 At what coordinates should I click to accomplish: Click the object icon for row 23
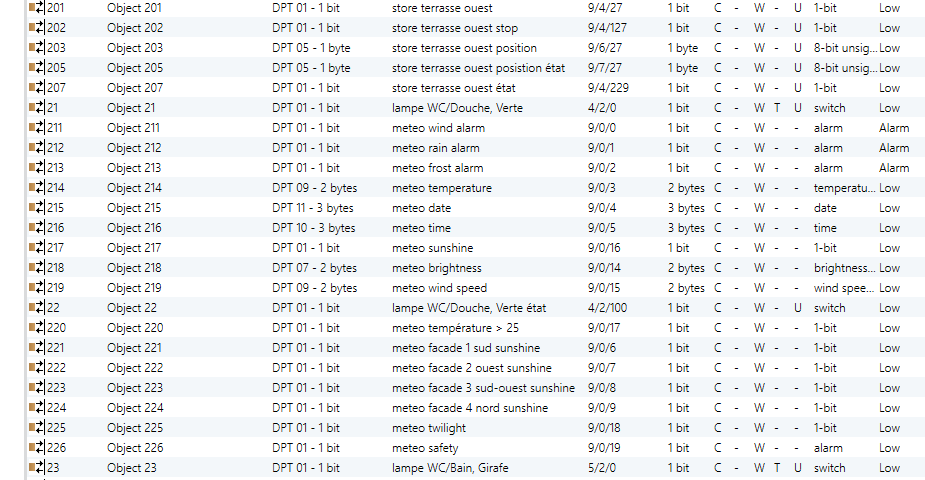[37, 468]
